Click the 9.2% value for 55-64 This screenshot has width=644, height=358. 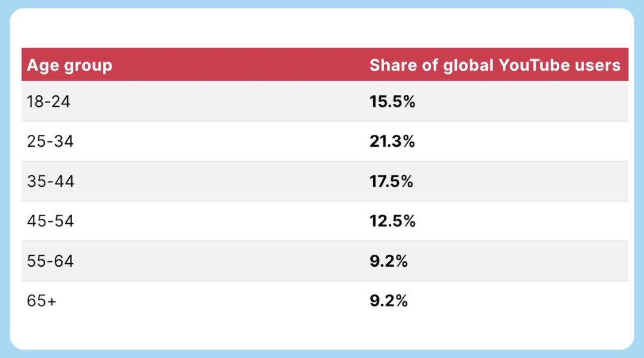pos(389,261)
